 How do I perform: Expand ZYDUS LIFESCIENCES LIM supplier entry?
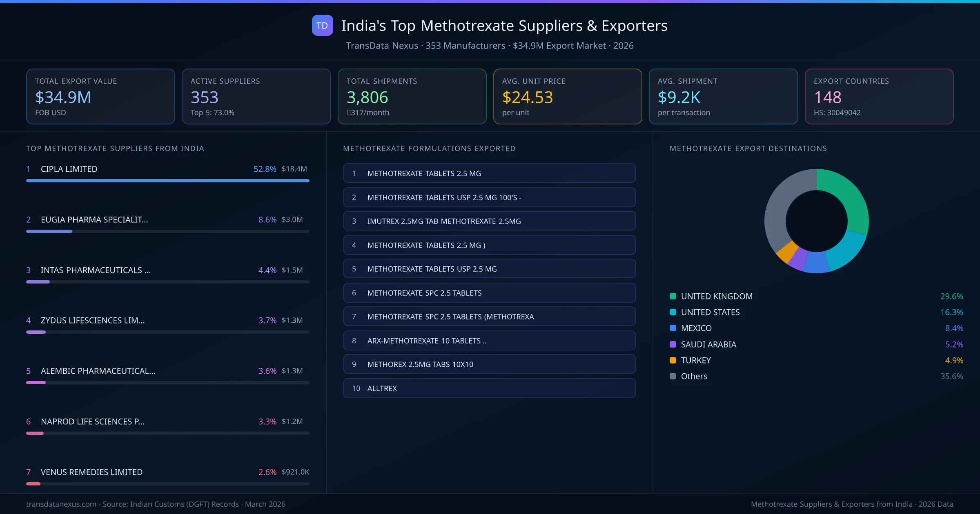click(x=93, y=320)
